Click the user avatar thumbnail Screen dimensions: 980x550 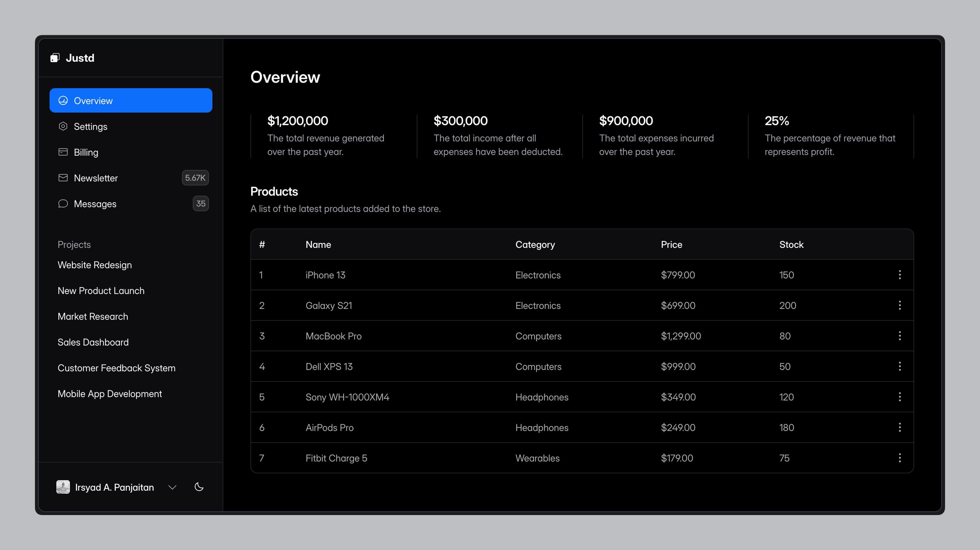(x=63, y=487)
